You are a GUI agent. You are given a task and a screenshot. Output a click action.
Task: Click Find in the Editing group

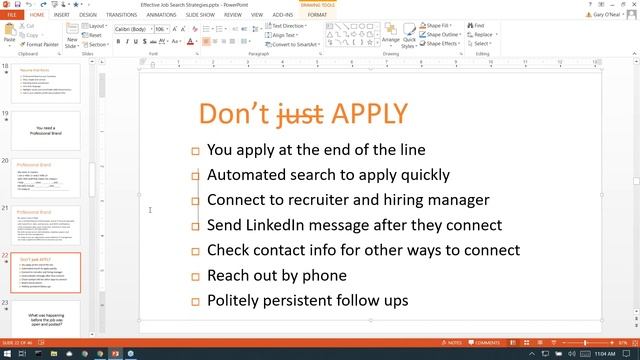[x=476, y=25]
